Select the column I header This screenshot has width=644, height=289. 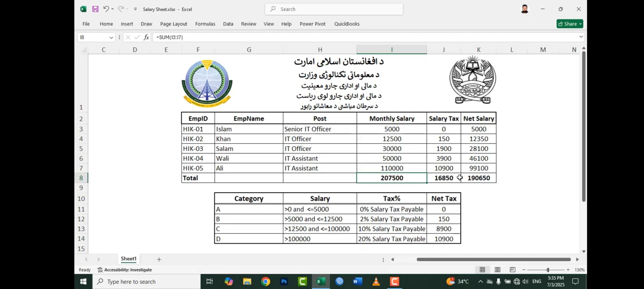[x=392, y=50]
